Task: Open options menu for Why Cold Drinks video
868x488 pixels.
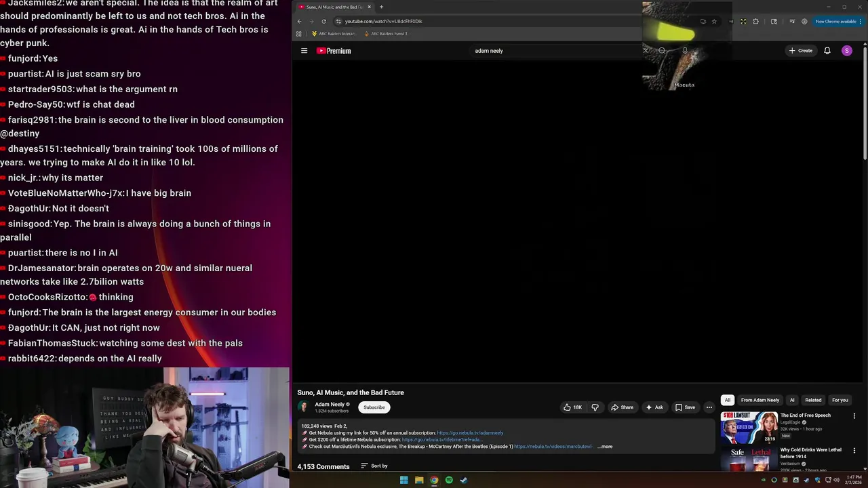Action: click(854, 451)
